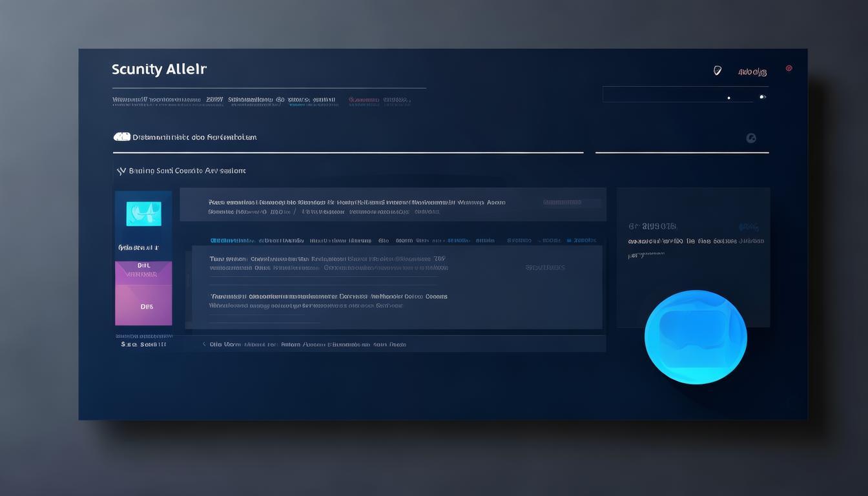Click the 'Scunity Alleir' page title
Image resolution: width=868 pixels, height=496 pixels.
pos(159,69)
